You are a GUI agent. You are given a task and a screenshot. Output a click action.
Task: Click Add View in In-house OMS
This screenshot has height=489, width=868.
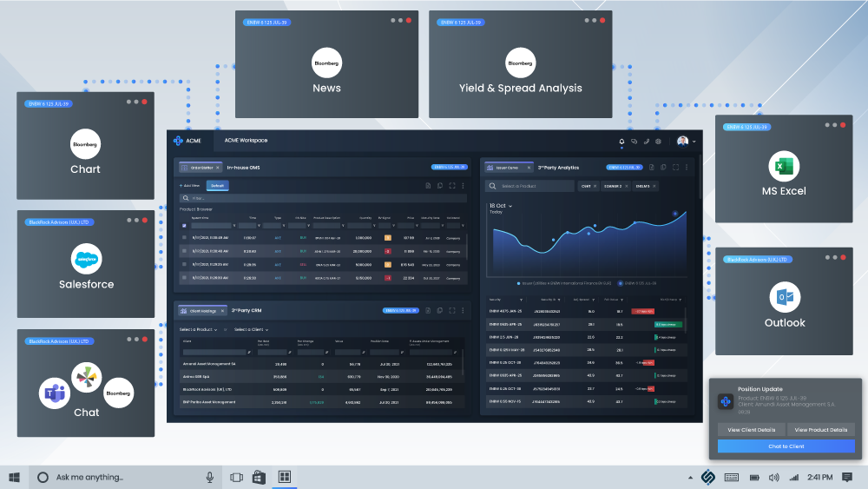click(189, 186)
